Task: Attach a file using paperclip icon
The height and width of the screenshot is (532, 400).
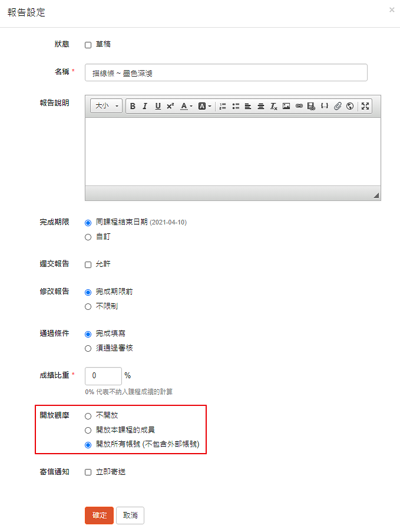Action: pos(337,106)
